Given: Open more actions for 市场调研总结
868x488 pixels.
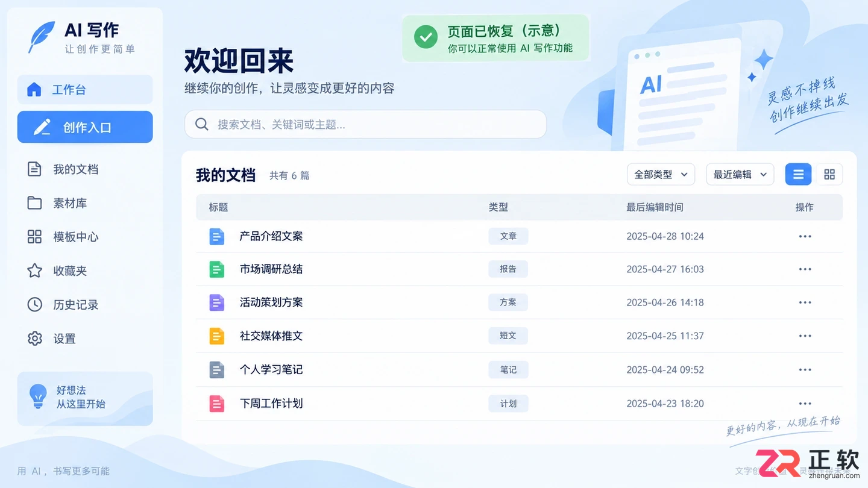Looking at the screenshot, I should (x=805, y=269).
